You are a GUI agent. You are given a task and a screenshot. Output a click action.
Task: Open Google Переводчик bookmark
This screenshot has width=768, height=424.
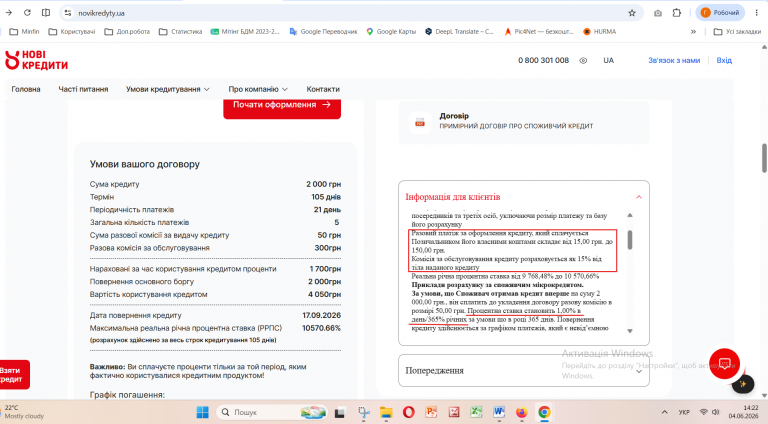coord(323,31)
